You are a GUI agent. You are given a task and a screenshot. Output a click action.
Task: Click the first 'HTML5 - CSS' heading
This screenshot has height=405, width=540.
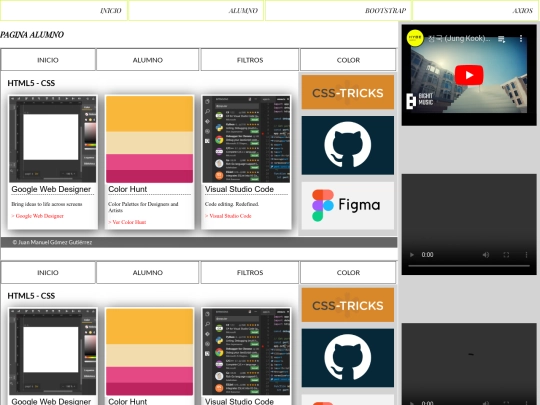(31, 83)
